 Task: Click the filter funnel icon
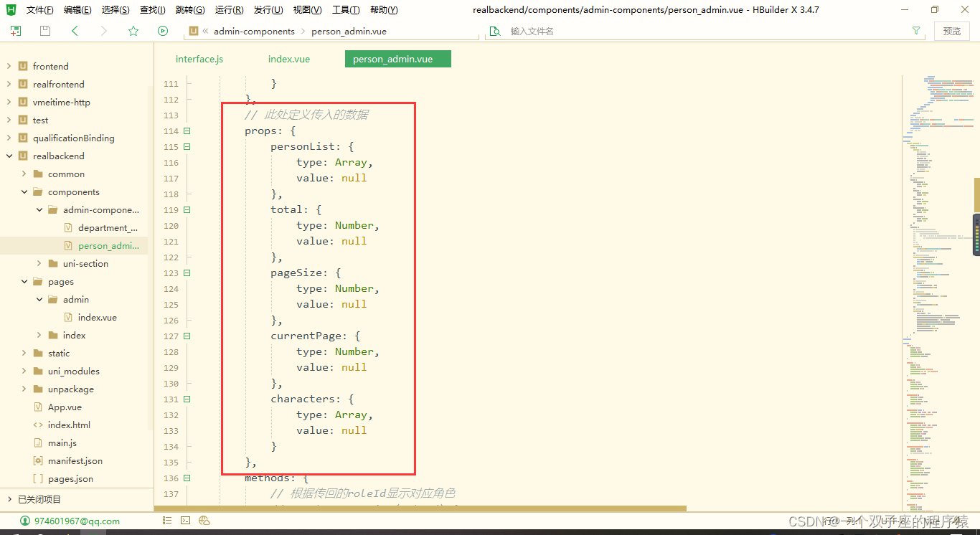(916, 31)
